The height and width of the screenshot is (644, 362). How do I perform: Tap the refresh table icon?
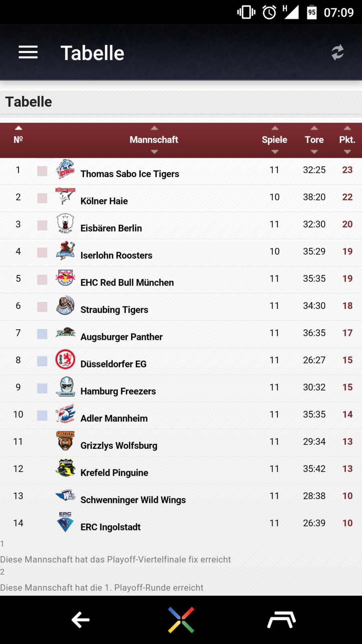(x=337, y=52)
